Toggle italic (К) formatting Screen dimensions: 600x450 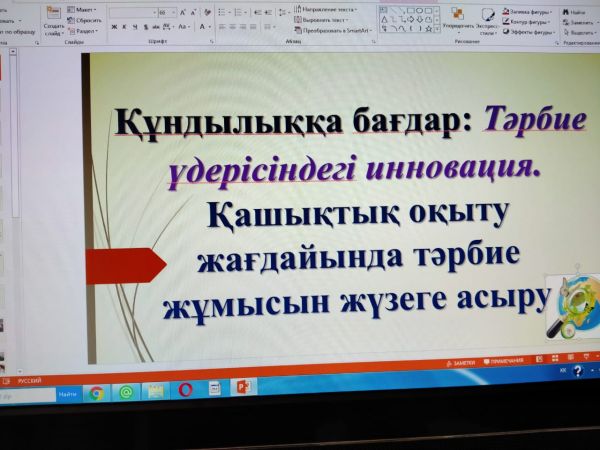pyautogui.click(x=124, y=27)
